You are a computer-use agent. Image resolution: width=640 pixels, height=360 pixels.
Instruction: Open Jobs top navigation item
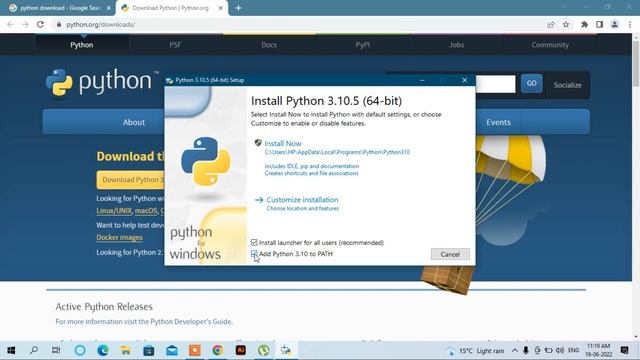(456, 45)
